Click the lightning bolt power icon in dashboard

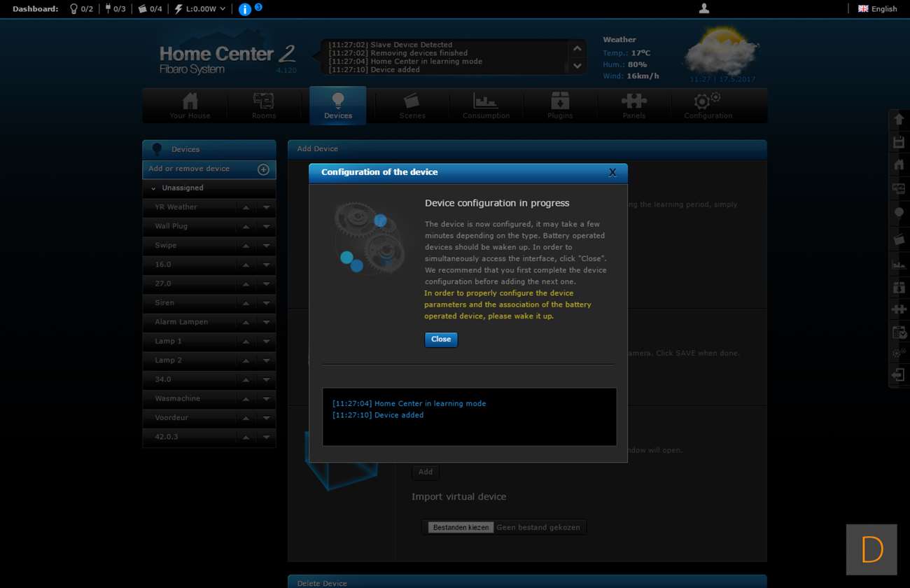(x=178, y=9)
